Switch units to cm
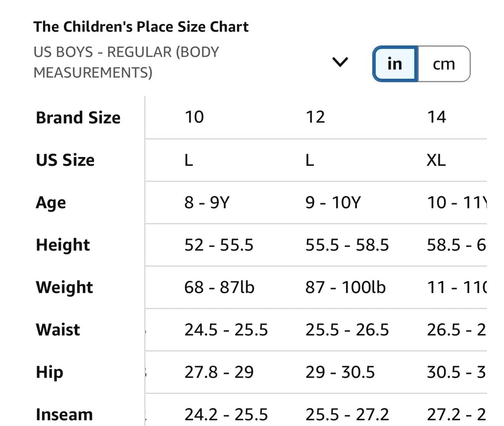Screen dimensions: 504x426 pos(444,64)
